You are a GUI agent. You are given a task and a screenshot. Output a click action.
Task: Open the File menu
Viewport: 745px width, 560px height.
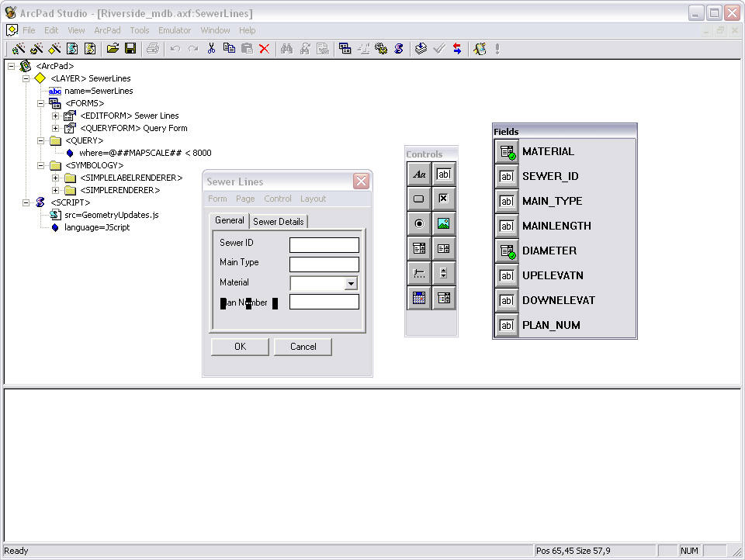29,30
